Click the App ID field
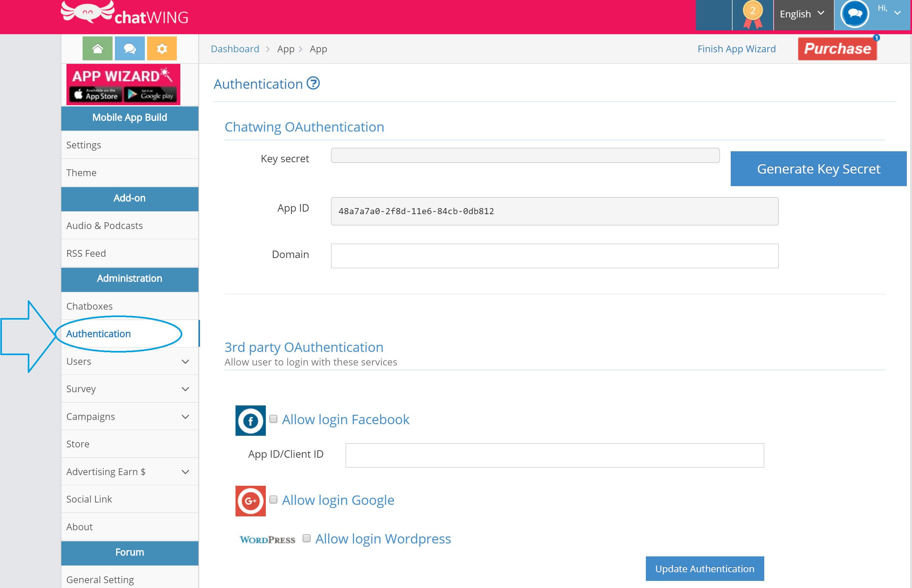The height and width of the screenshot is (588, 912). tap(555, 211)
